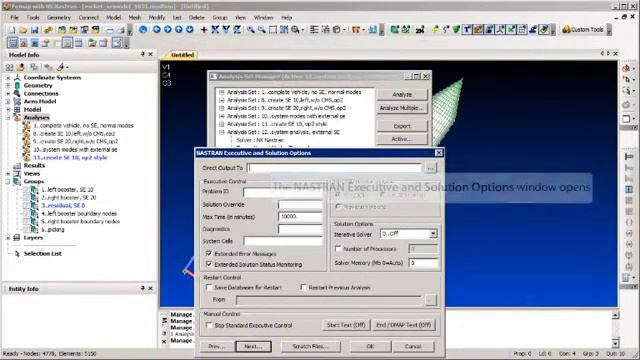Image resolution: width=640 pixels, height=360 pixels.
Task: Expand the Connections tree node
Action: tap(8, 93)
